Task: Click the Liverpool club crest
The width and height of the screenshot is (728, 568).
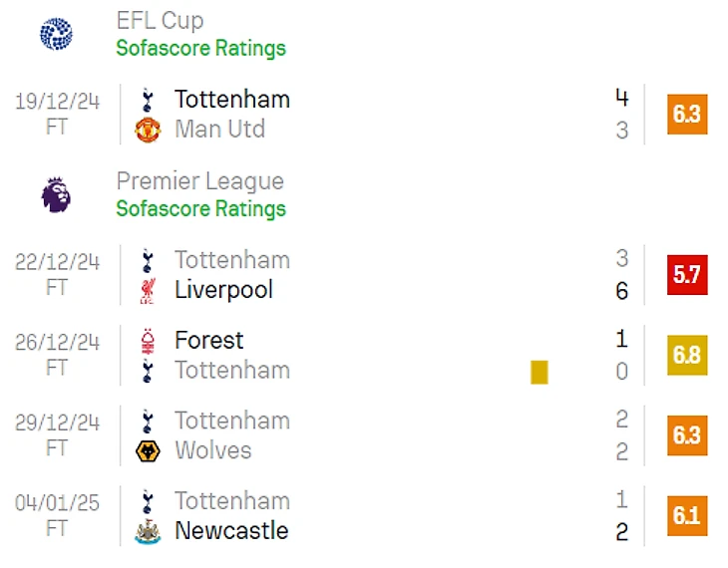Action: [x=148, y=291]
